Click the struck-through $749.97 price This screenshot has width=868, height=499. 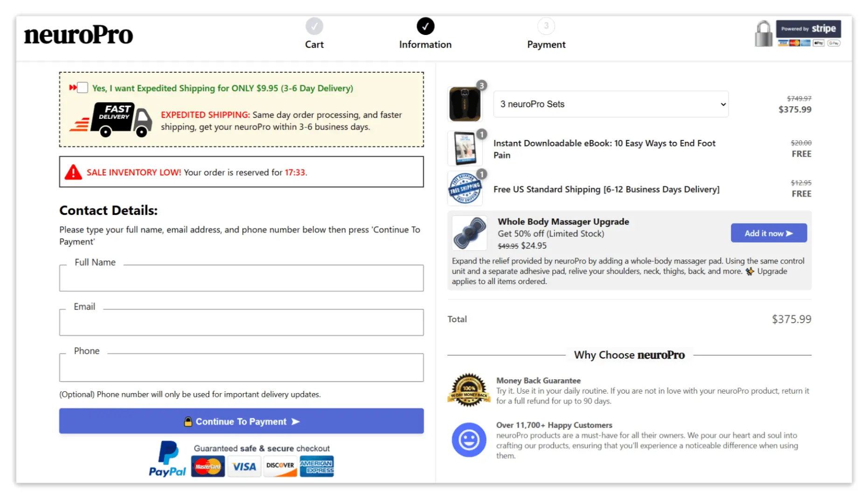tap(799, 98)
